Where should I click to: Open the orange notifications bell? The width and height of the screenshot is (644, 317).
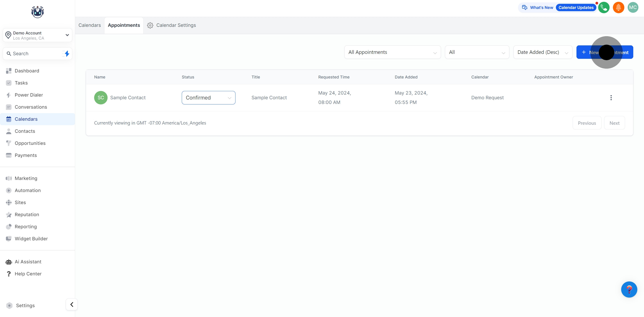(618, 8)
